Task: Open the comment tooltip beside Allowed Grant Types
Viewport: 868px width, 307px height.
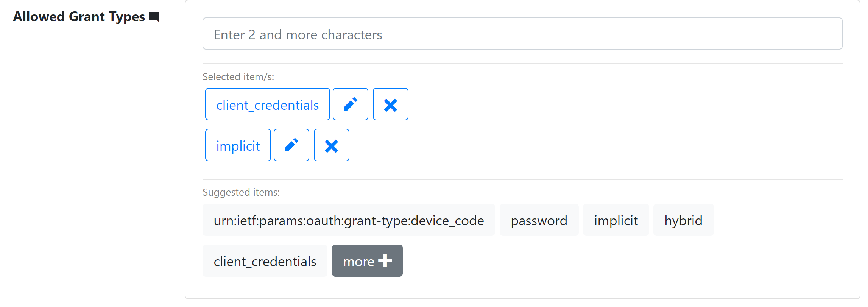Action: coord(154,17)
